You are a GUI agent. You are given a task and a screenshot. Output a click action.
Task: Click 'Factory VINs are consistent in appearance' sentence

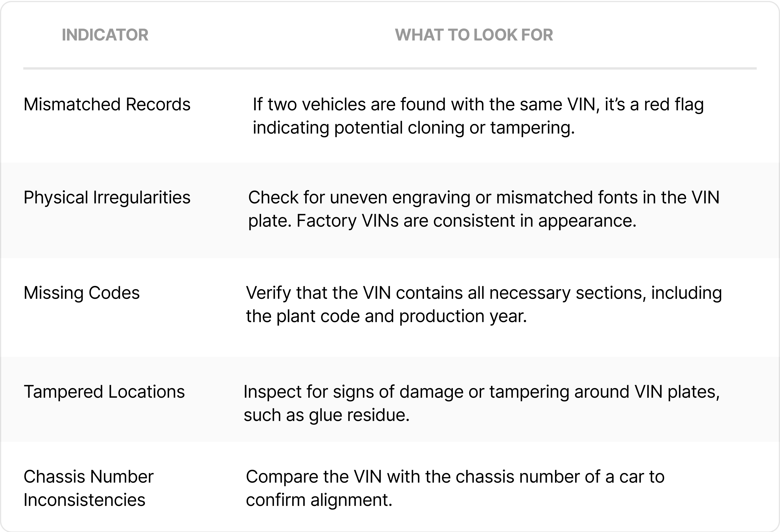pyautogui.click(x=466, y=221)
